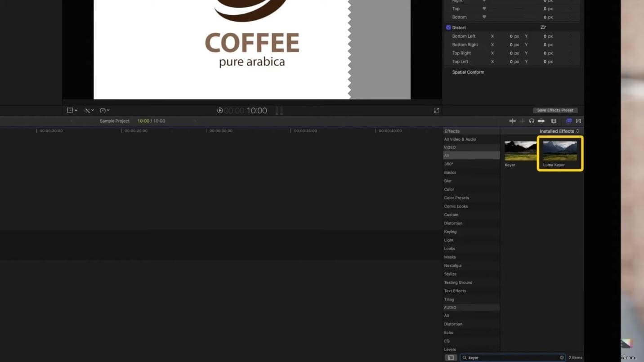This screenshot has width=644, height=362.
Task: Open the Effects browser
Action: (569, 121)
